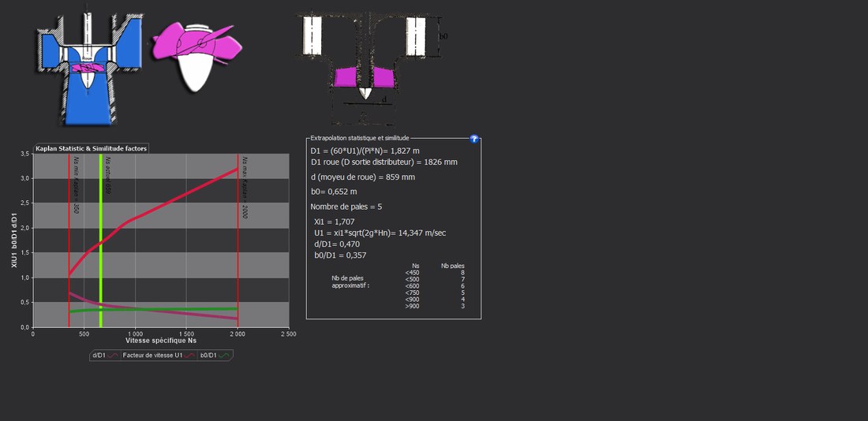This screenshot has height=421, width=868.
Task: Select the Vitesse spécifique Ns axis label
Action: point(160,341)
